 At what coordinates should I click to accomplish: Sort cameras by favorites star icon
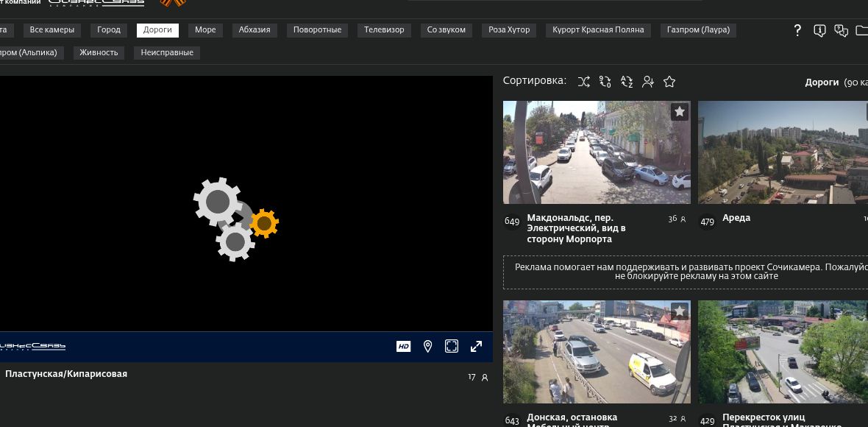[669, 82]
